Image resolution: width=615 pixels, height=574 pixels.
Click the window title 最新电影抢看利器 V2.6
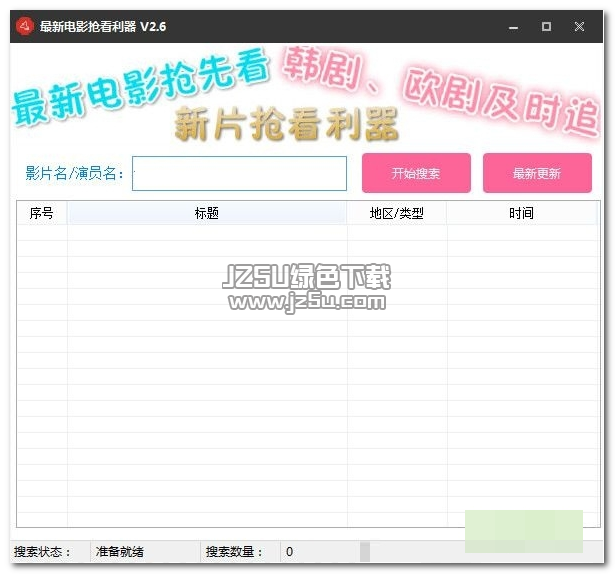click(103, 27)
